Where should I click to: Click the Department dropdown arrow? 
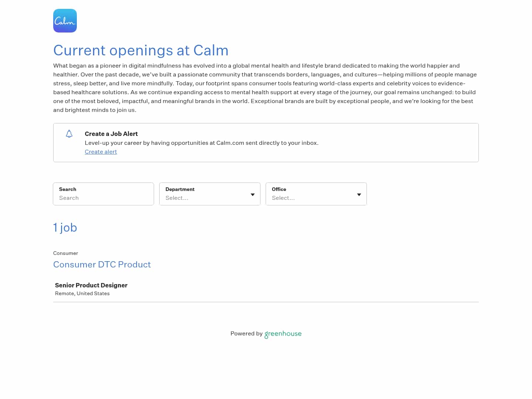[x=253, y=195]
